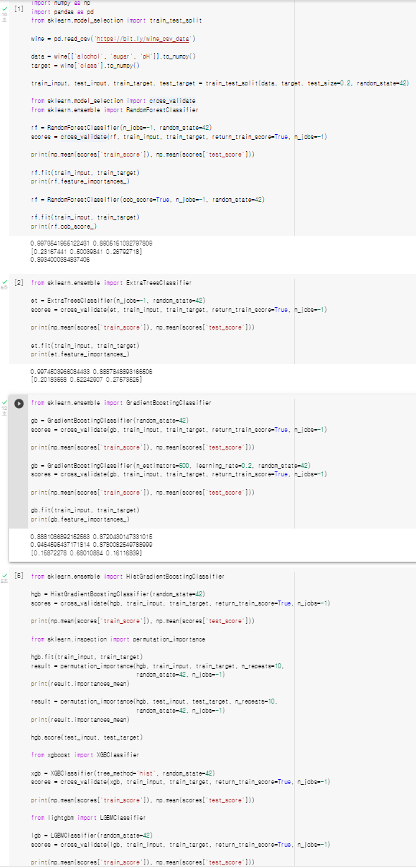The height and width of the screenshot is (868, 416).
Task: Click the 'print(et.feature_importances_)' line
Action: click(x=80, y=354)
